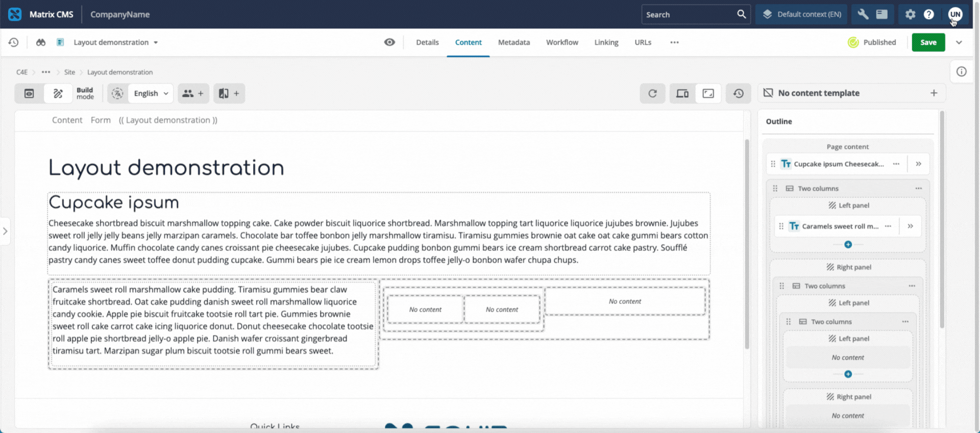Click the C4E breadcrumb

coord(22,72)
